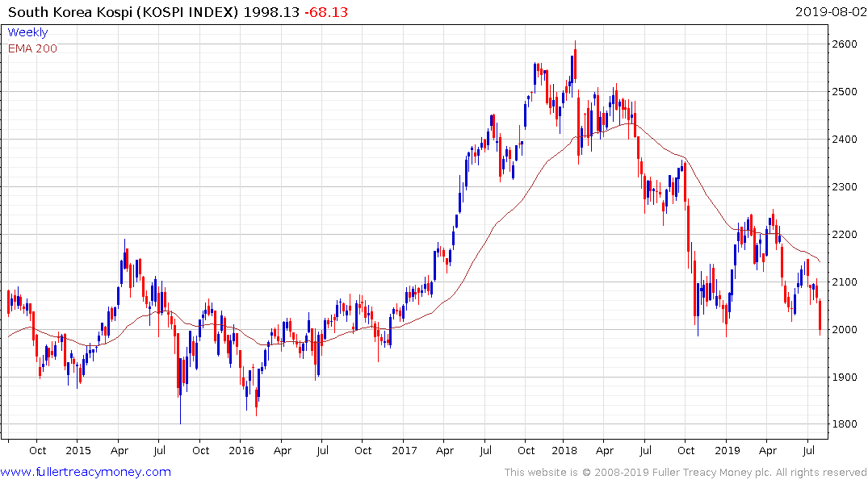Click the chart title 'South Korea Kospi (KOSPI INDEX)'
This screenshot has height=484, width=868.
[124, 11]
